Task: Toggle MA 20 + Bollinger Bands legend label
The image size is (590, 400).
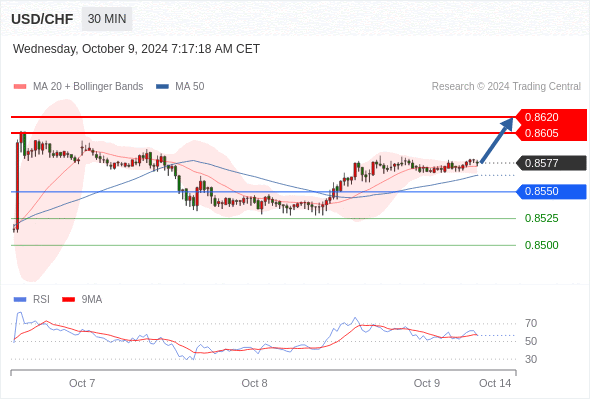Action: coord(88,87)
